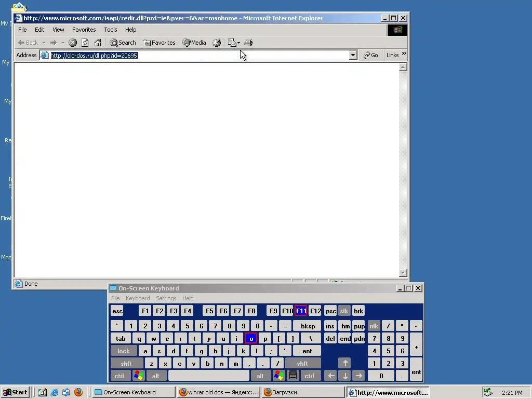Screen dimensions: 532x399
Task: Click the Start button
Action: (x=16, y=392)
